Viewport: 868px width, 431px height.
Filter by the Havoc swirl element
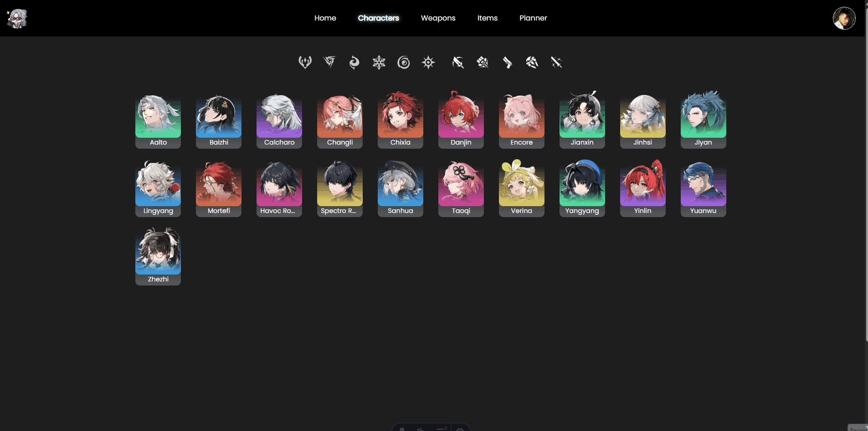click(x=403, y=62)
